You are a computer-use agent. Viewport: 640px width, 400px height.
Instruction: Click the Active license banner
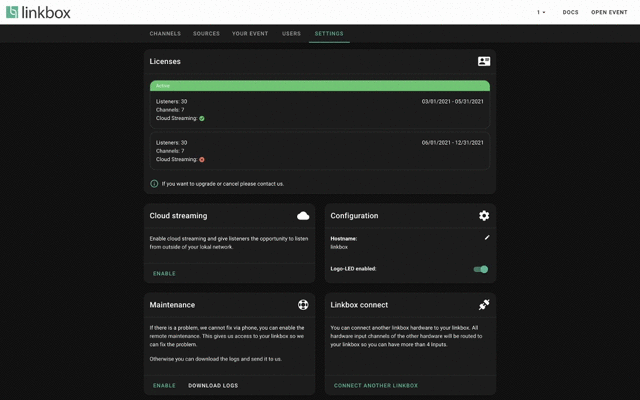[x=320, y=86]
